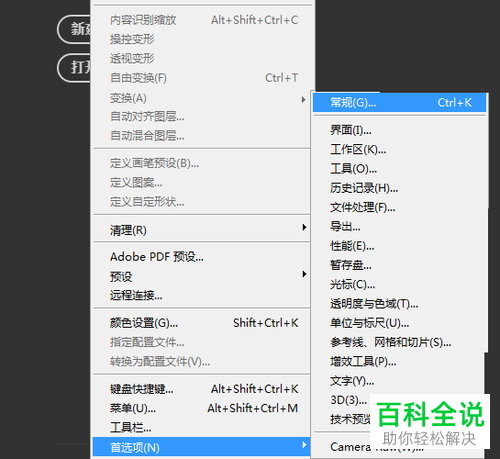Click the 新建 button behind menu
Screen dimensions: 500x459
tap(74, 29)
